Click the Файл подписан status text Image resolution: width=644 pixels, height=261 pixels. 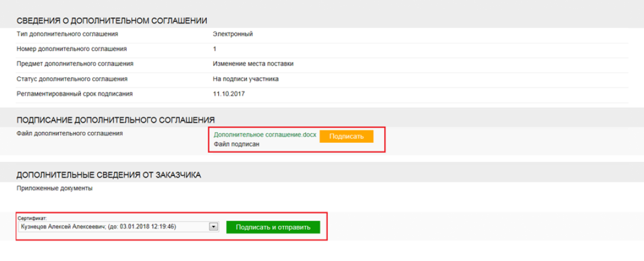click(x=237, y=145)
